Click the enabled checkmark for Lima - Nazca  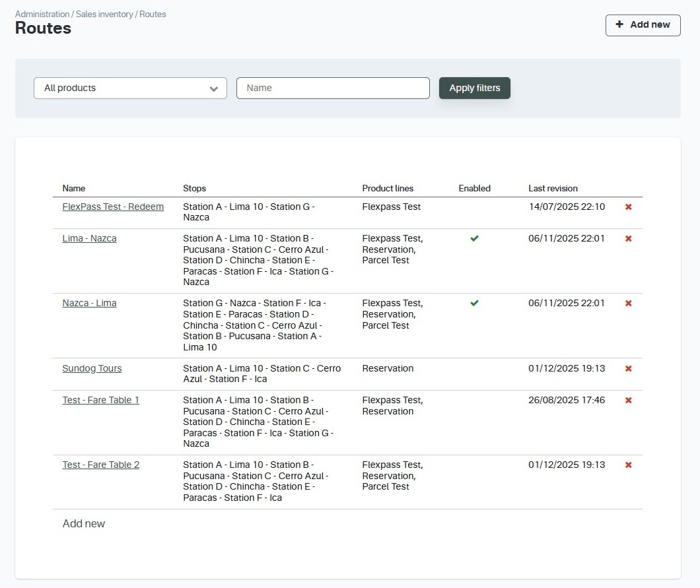click(474, 238)
